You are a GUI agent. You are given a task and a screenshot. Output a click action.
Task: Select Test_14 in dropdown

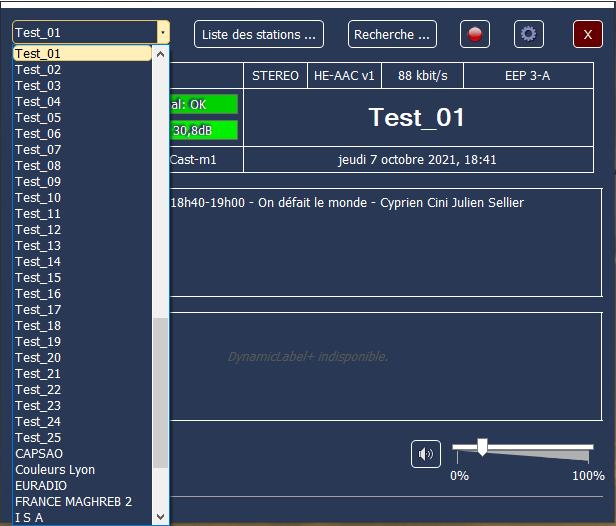82,262
